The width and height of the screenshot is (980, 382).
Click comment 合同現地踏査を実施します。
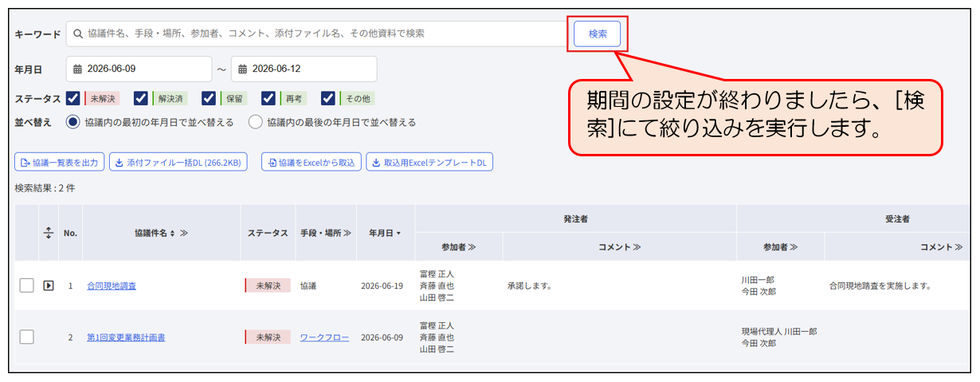880,286
